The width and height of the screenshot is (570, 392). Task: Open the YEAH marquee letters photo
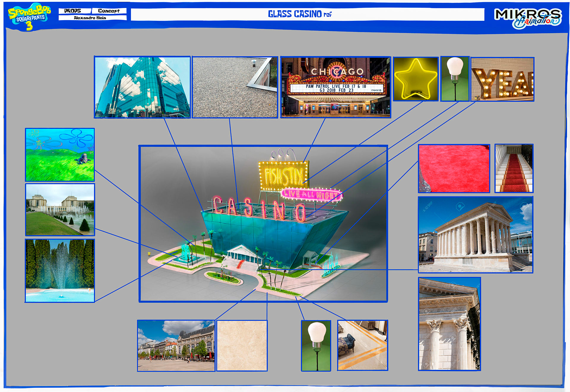502,79
